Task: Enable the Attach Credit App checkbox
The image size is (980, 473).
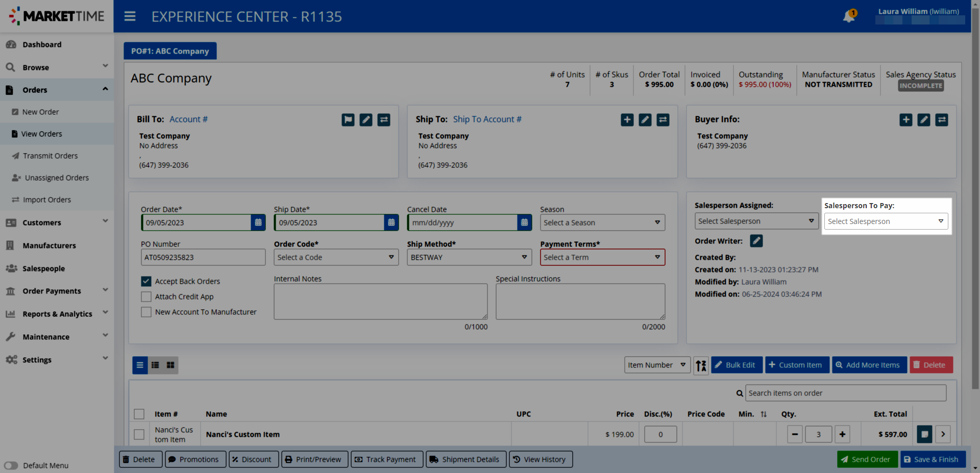Action: (x=146, y=296)
